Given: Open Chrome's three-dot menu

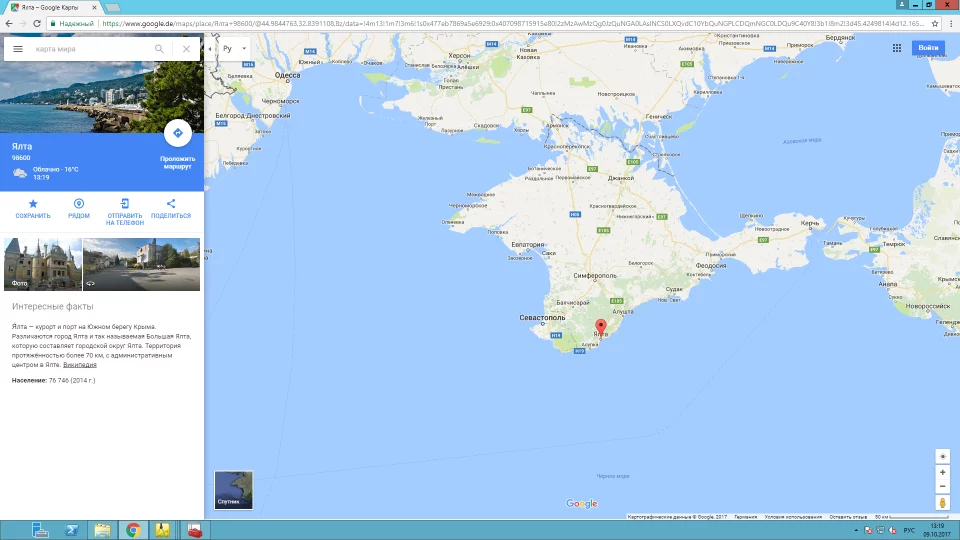Looking at the screenshot, I should [x=951, y=23].
